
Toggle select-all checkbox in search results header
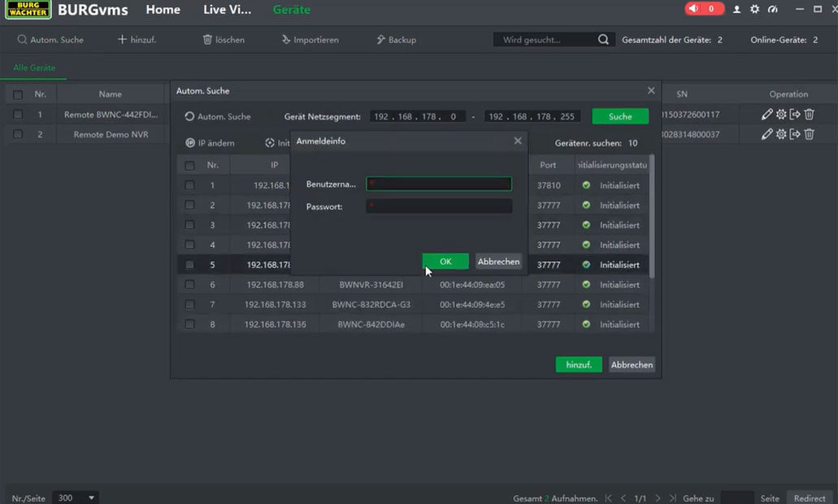click(189, 165)
